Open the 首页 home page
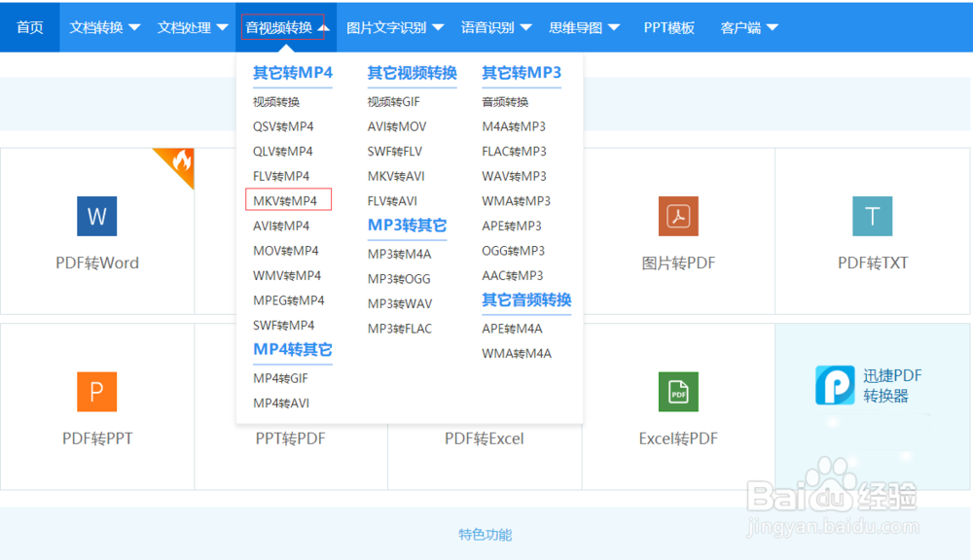The image size is (973, 560). pyautogui.click(x=29, y=26)
